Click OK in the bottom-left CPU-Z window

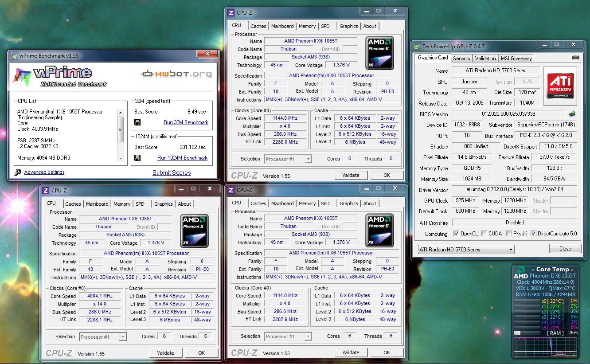[202, 353]
